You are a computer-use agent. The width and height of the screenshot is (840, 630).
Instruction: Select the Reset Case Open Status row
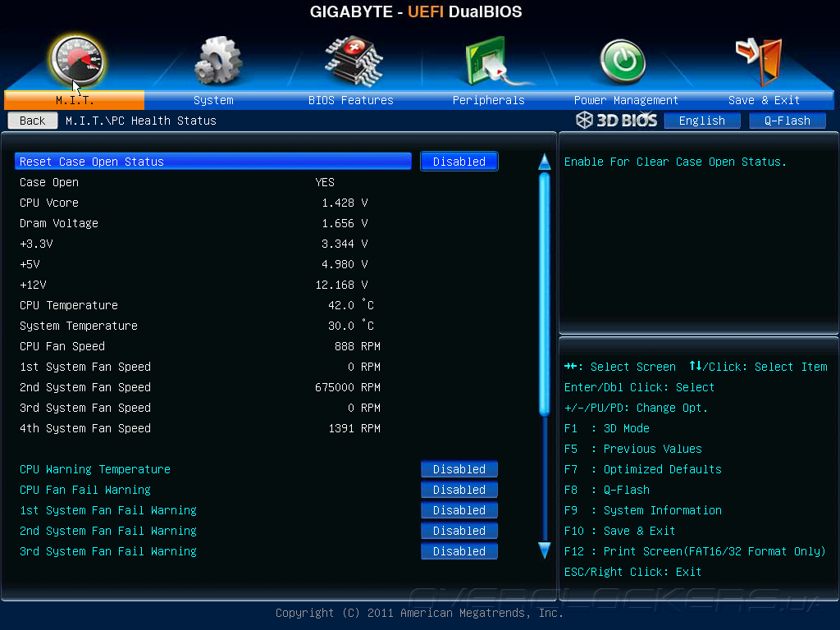[213, 162]
